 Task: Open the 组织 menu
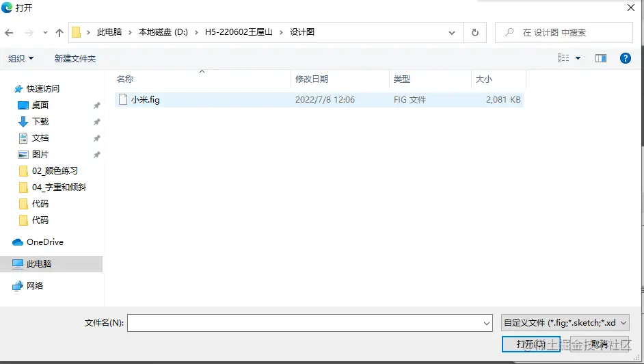point(21,58)
